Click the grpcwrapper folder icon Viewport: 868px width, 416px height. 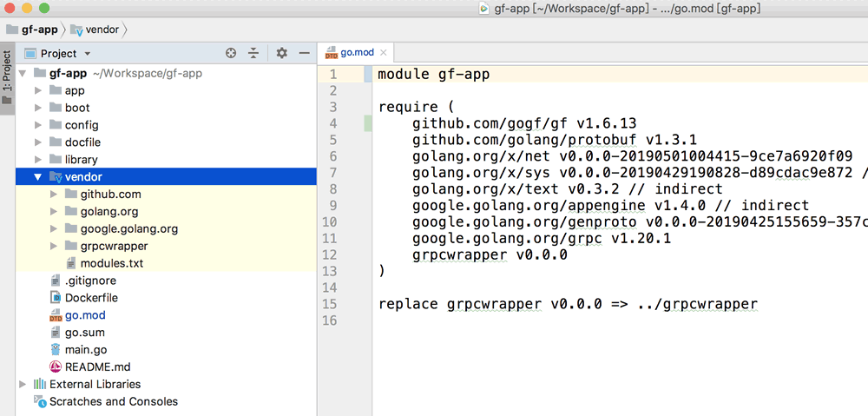tap(71, 245)
